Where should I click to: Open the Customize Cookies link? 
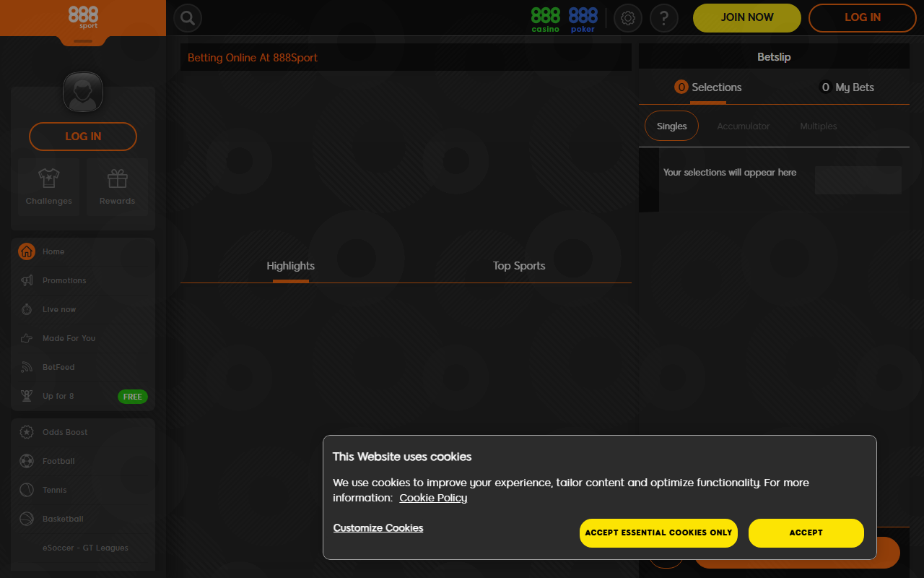tap(378, 528)
